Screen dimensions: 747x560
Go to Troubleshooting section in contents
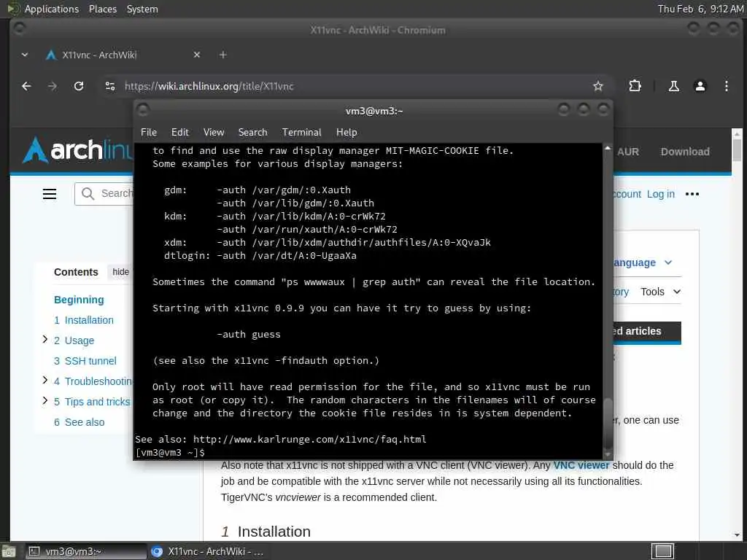click(x=93, y=381)
